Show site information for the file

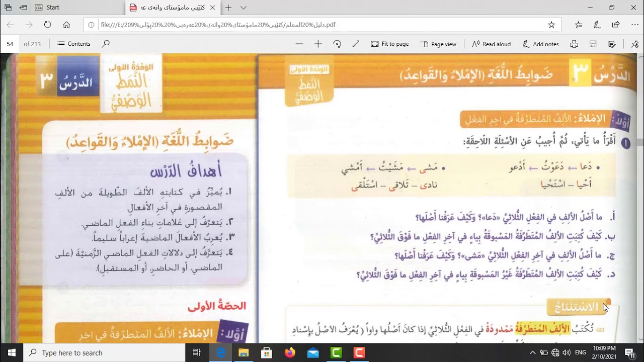[91, 25]
